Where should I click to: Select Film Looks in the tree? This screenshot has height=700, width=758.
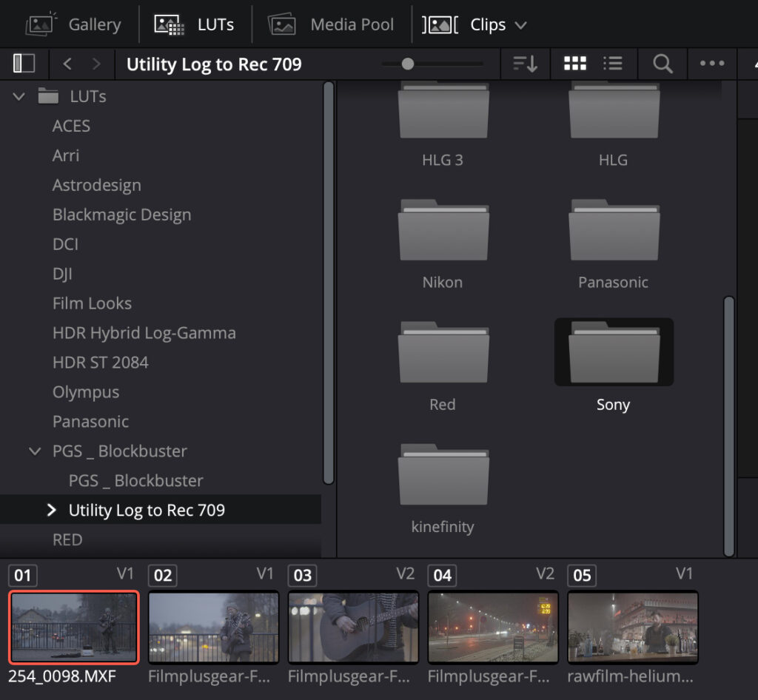point(92,303)
